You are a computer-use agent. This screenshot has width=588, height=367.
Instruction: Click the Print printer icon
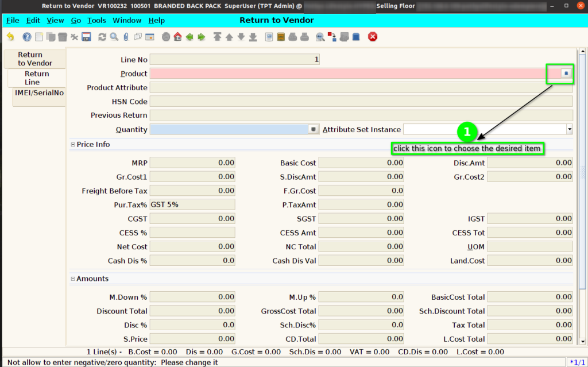click(x=304, y=37)
